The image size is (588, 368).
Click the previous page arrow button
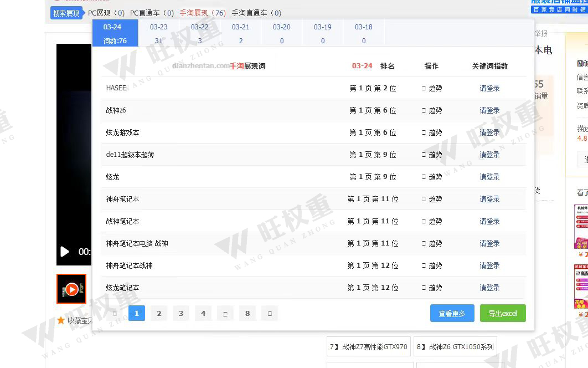pyautogui.click(x=115, y=313)
